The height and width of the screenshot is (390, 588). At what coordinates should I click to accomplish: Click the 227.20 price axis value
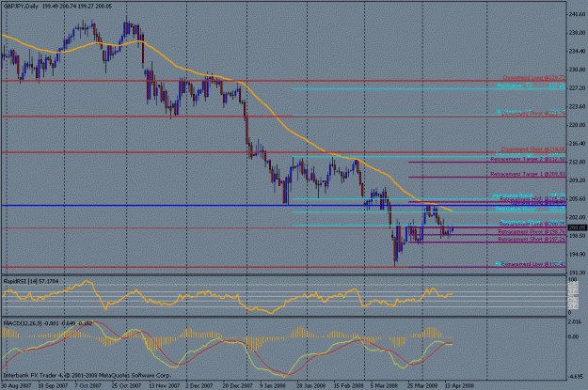[577, 88]
